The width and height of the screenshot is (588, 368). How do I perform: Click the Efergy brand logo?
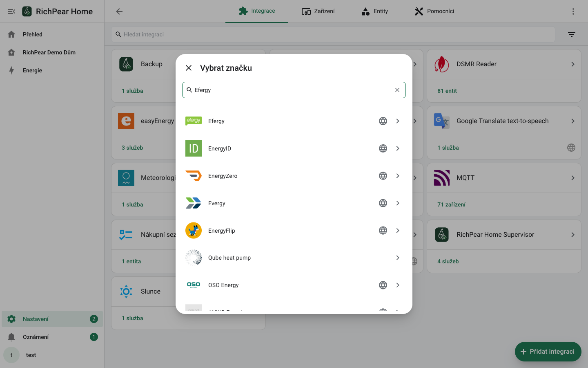point(194,121)
